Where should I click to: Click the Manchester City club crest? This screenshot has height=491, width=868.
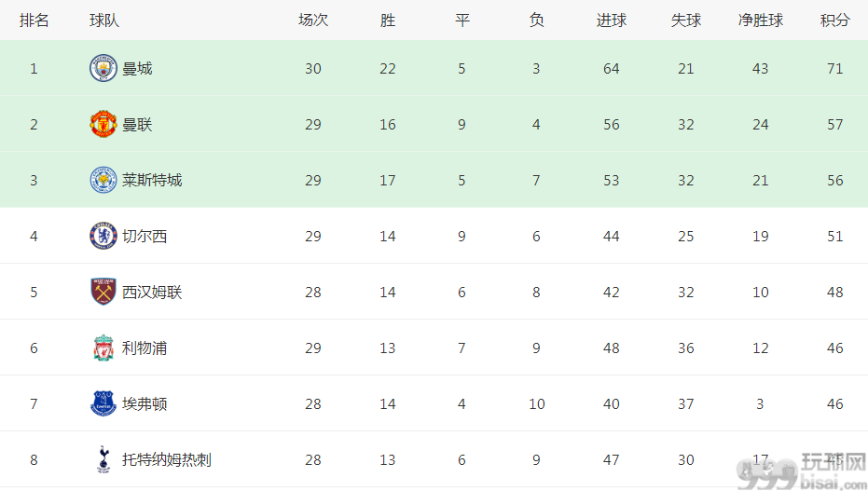point(103,68)
